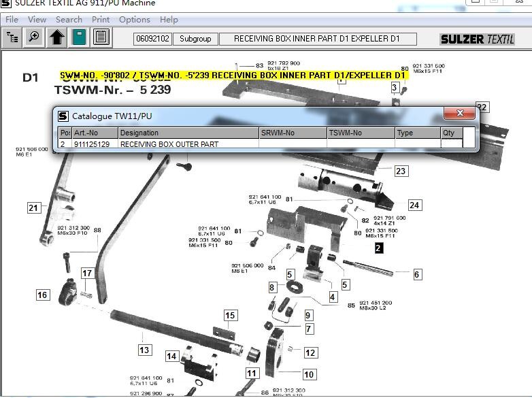Open the Print menu
The image size is (532, 398).
coord(101,20)
